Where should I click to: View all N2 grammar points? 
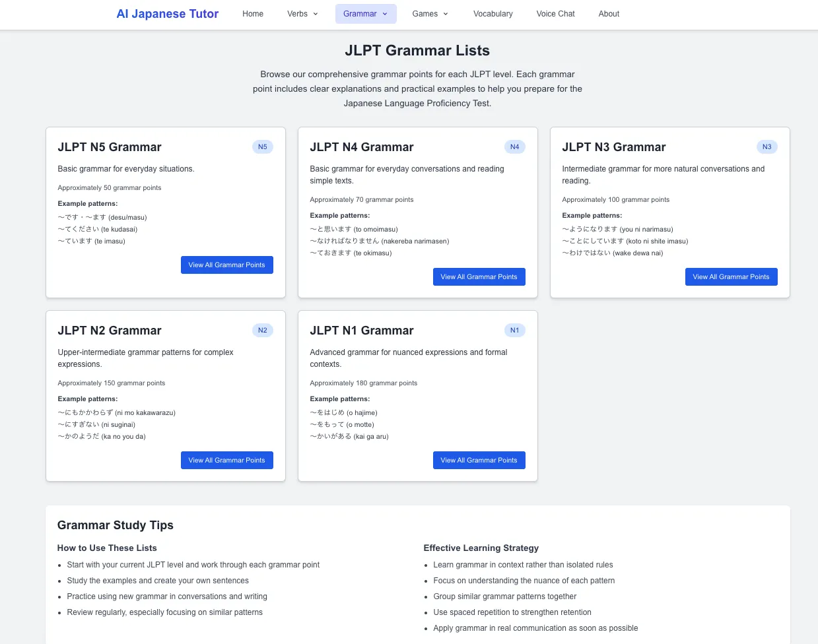[x=226, y=461]
